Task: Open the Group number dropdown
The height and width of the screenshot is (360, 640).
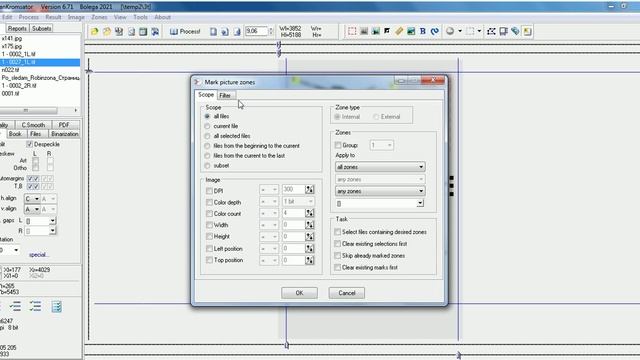Action: (x=382, y=145)
